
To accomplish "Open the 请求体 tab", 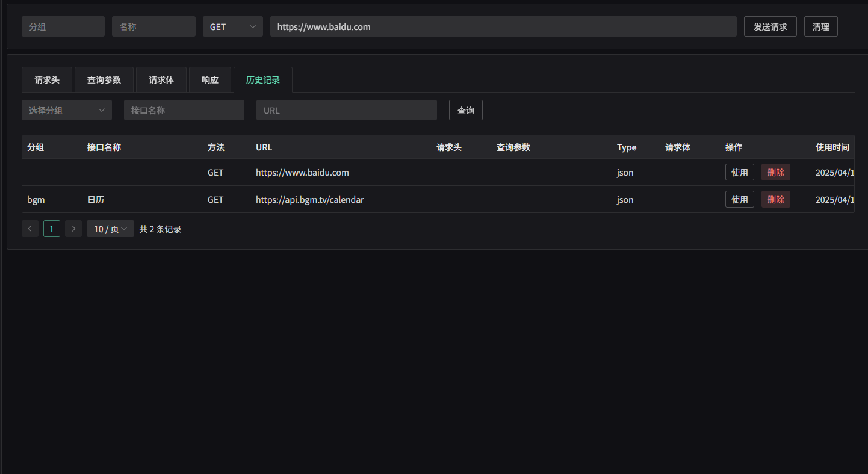I will click(x=161, y=80).
